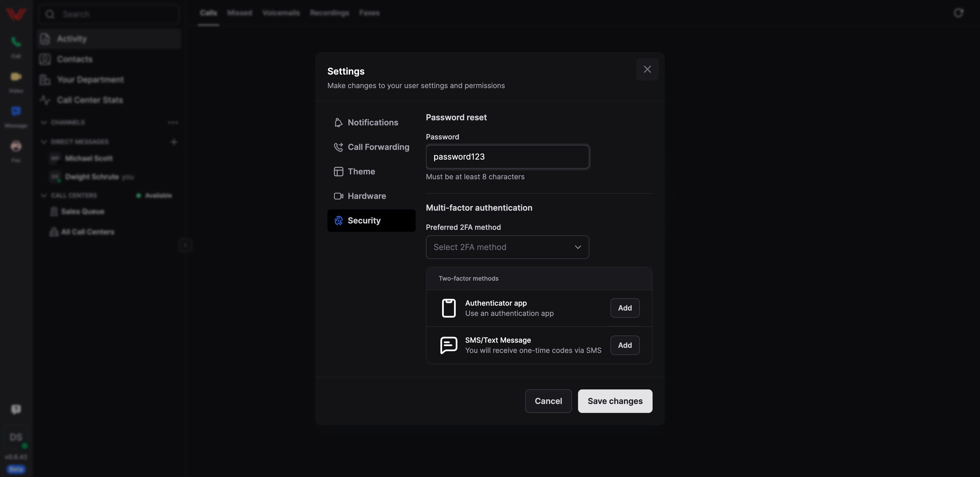Click the Authenticator app phone icon
This screenshot has height=477, width=980.
pos(449,308)
